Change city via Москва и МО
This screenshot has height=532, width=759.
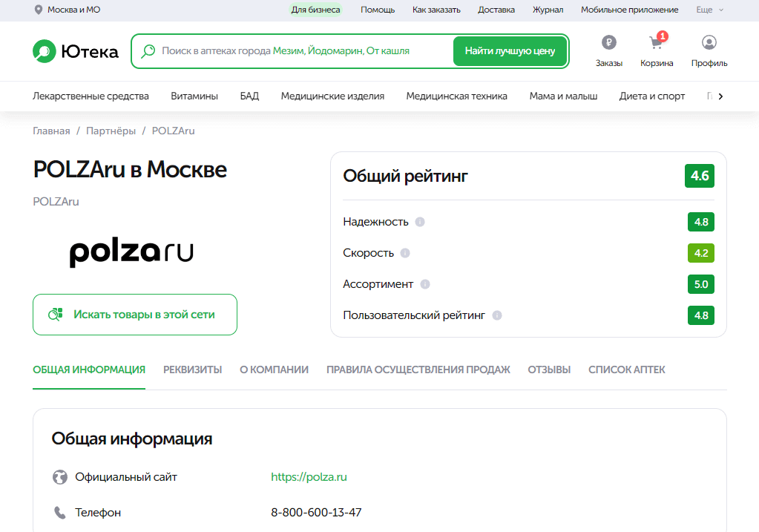(73, 10)
